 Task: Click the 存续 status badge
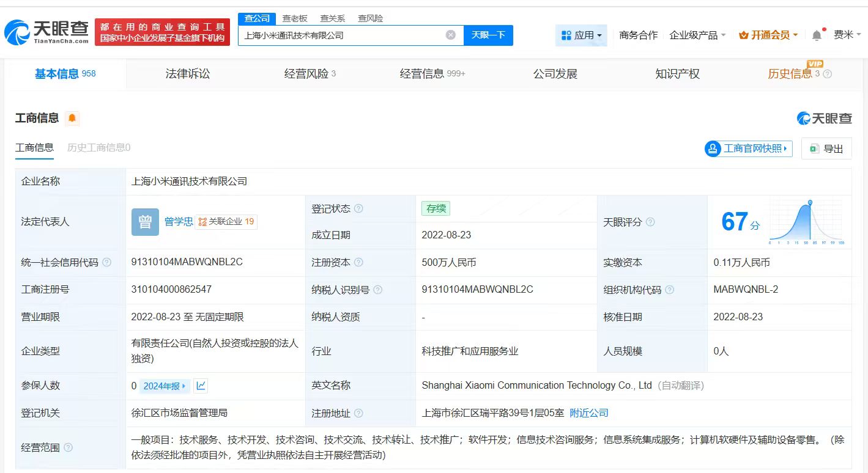pos(436,208)
